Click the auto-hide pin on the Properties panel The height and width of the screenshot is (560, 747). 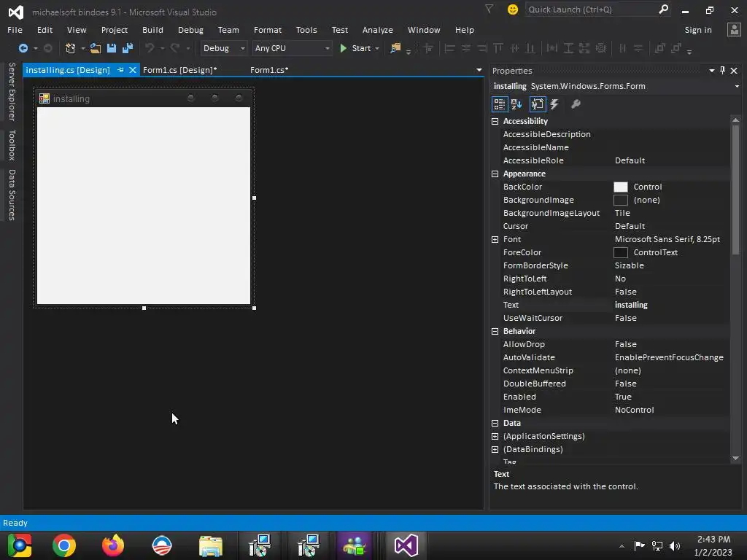pyautogui.click(x=722, y=71)
